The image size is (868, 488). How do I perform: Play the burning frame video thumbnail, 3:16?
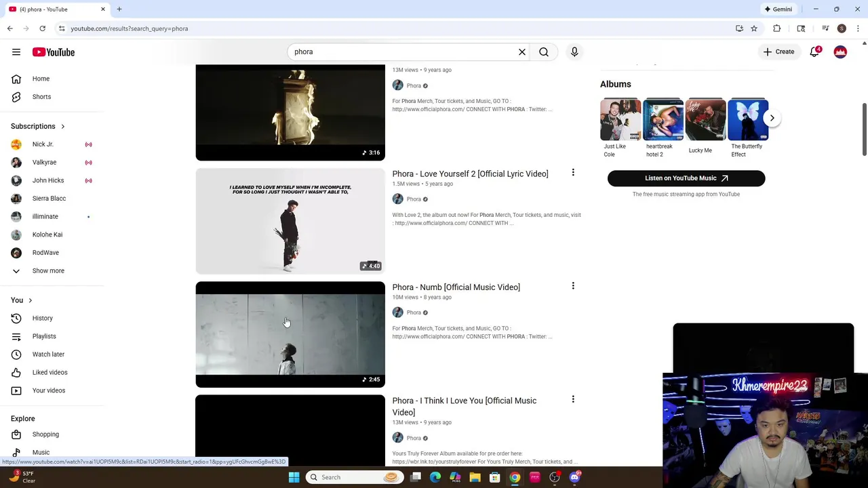[290, 113]
